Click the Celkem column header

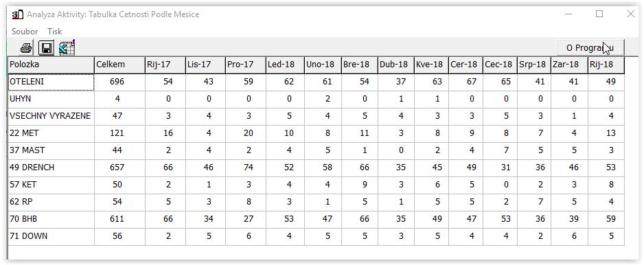point(119,65)
